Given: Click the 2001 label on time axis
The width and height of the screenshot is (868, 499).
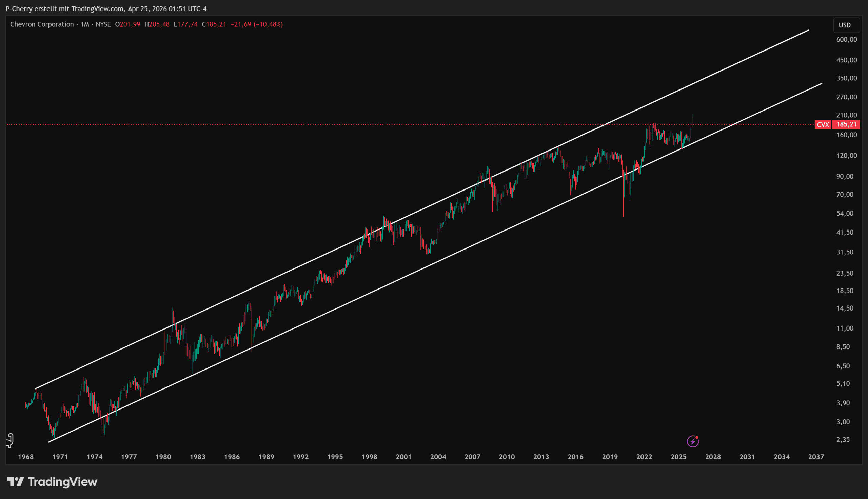Looking at the screenshot, I should [403, 457].
